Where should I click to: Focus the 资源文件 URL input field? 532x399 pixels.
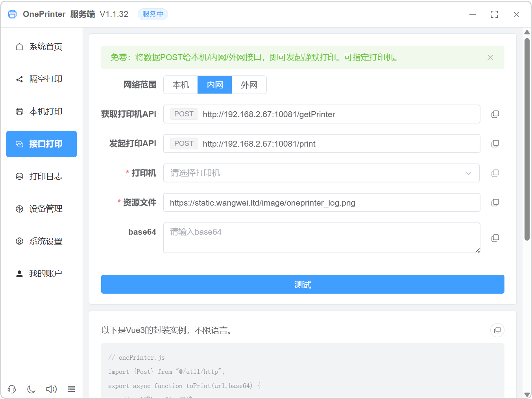pos(322,202)
